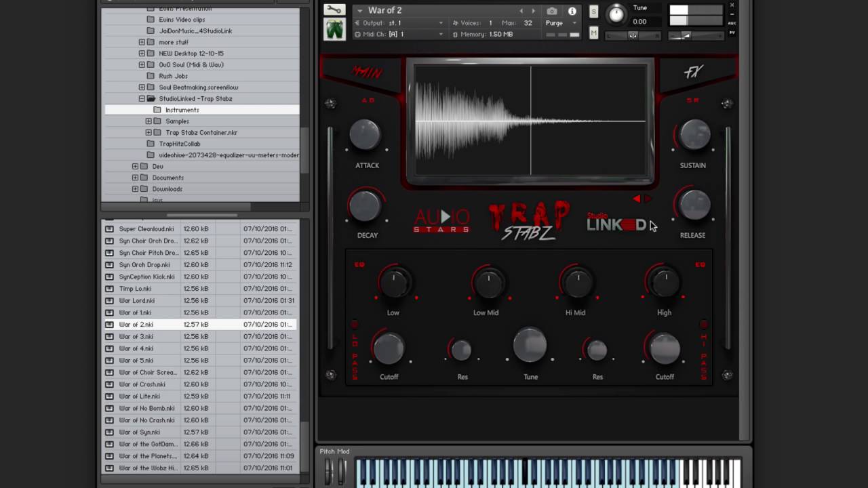The image size is (868, 488).
Task: Click the file icon for SynCeption Kick.nki
Action: [x=109, y=277]
